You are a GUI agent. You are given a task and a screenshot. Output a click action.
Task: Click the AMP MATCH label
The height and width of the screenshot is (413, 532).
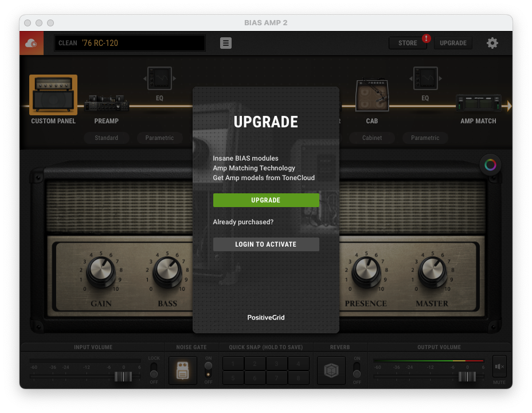[478, 121]
